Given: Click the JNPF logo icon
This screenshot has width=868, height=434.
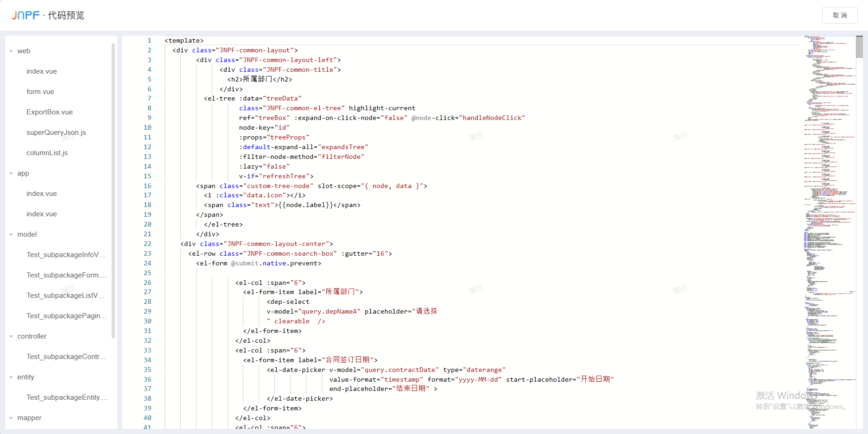Looking at the screenshot, I should [x=25, y=14].
